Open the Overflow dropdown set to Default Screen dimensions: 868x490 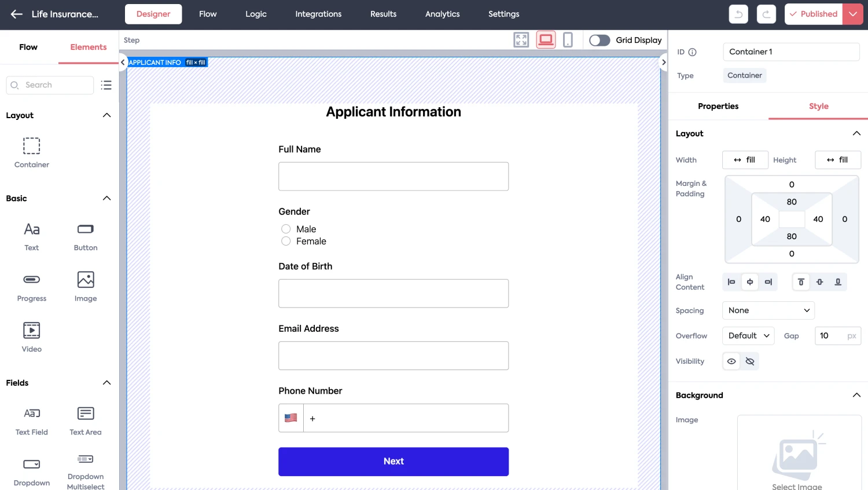[748, 336]
